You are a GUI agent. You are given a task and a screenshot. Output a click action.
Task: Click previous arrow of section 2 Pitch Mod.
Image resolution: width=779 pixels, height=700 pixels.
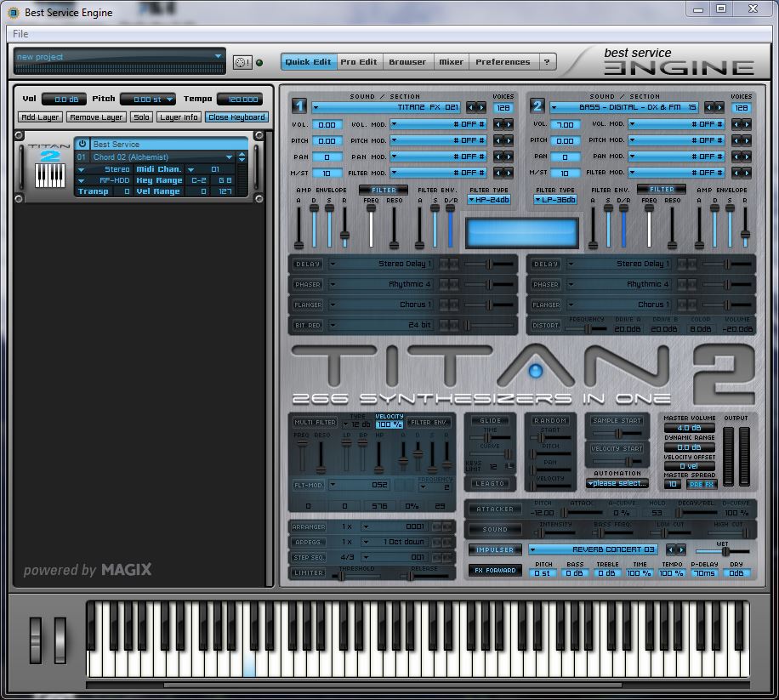tap(736, 140)
